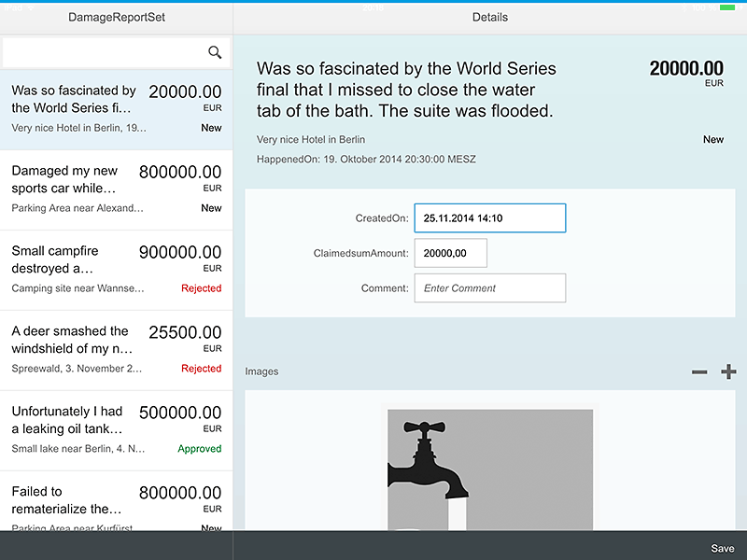Click the 20000.00 EUR amount in details
The height and width of the screenshot is (560, 747).
click(x=686, y=69)
